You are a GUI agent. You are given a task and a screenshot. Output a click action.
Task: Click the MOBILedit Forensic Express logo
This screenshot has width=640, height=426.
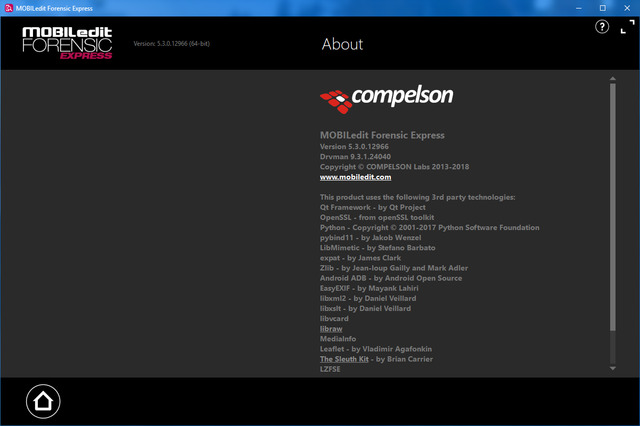coord(68,43)
